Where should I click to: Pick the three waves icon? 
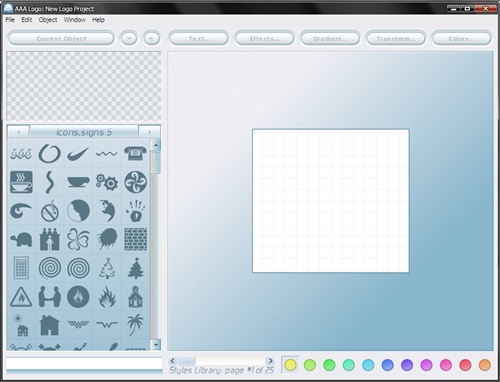21,154
